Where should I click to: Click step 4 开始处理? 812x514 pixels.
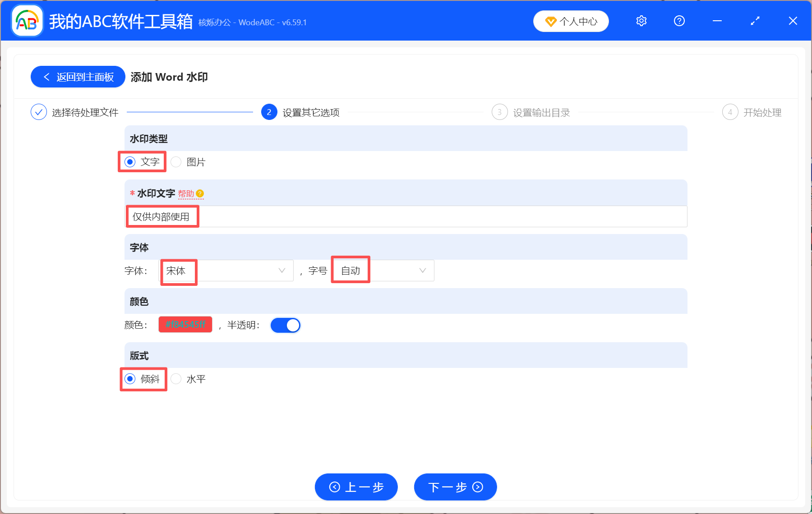[x=730, y=112]
